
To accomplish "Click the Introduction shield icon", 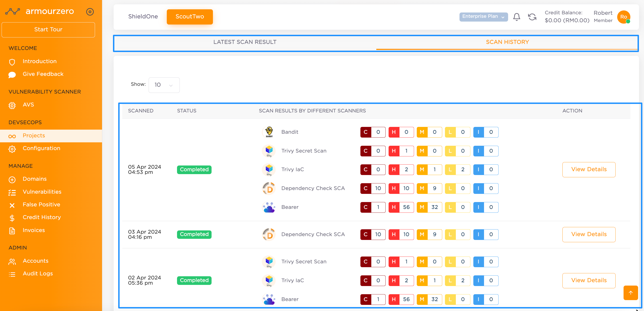I will coord(12,62).
